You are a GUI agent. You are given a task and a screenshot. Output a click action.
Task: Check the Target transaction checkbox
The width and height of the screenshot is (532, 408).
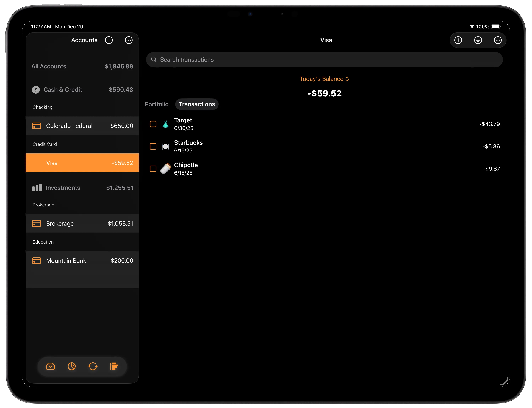tap(153, 124)
